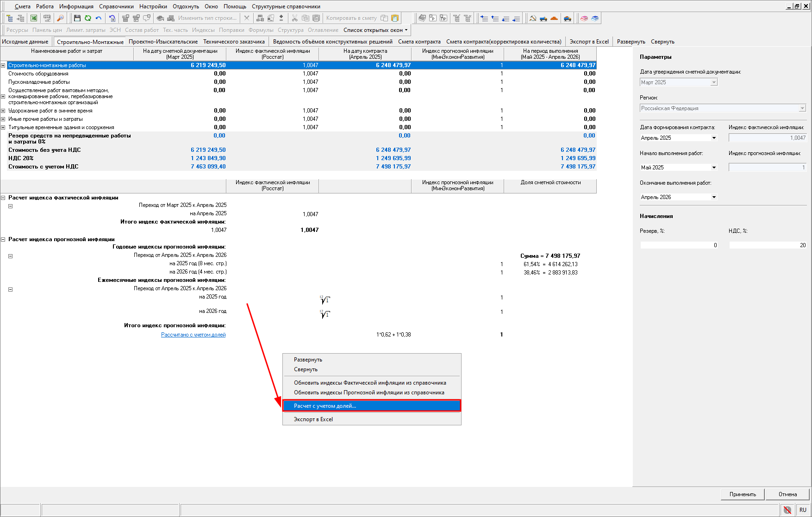Click the magnifying glass search icon

coord(60,18)
